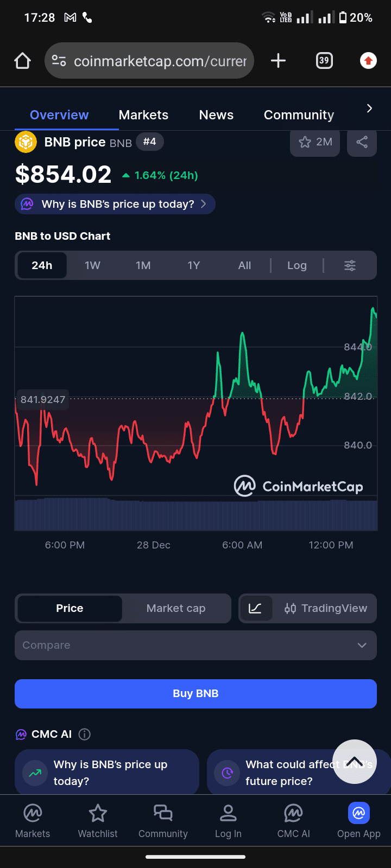Screen dimensions: 391x868
Task: Select the line chart view icon
Action: (255, 608)
